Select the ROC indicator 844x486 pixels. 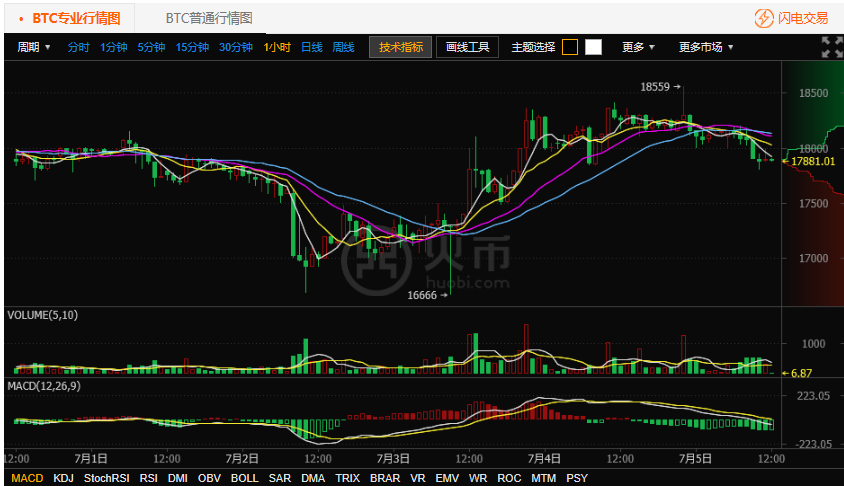[509, 478]
